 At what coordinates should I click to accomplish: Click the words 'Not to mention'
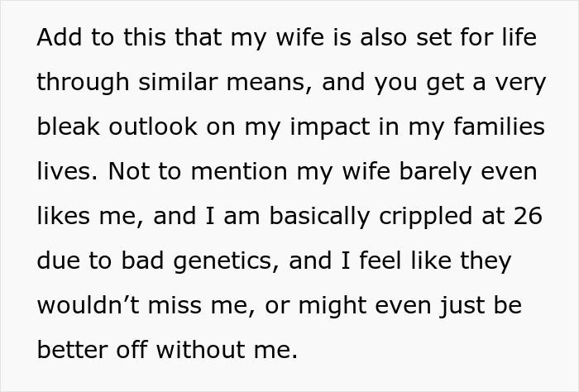(x=185, y=172)
